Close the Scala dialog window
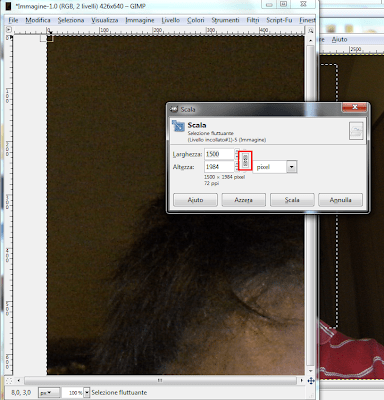 (x=354, y=107)
